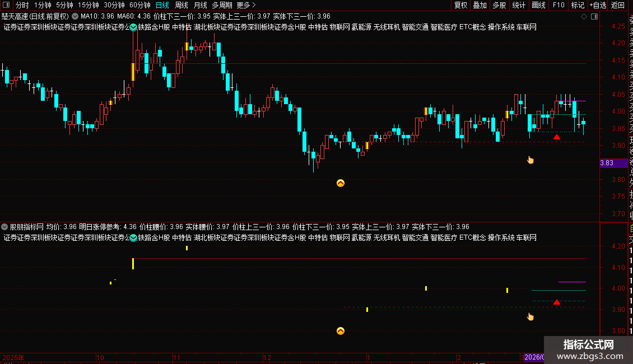Click the MA60: 4.36 value
The image size is (633, 364).
[134, 17]
